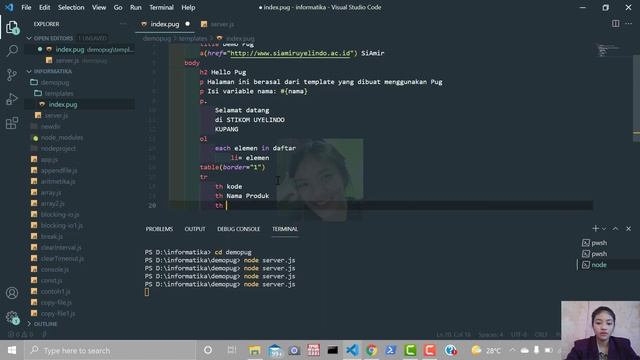Open green Camtasia icon in taskbar
The image size is (640, 360).
tap(410, 350)
